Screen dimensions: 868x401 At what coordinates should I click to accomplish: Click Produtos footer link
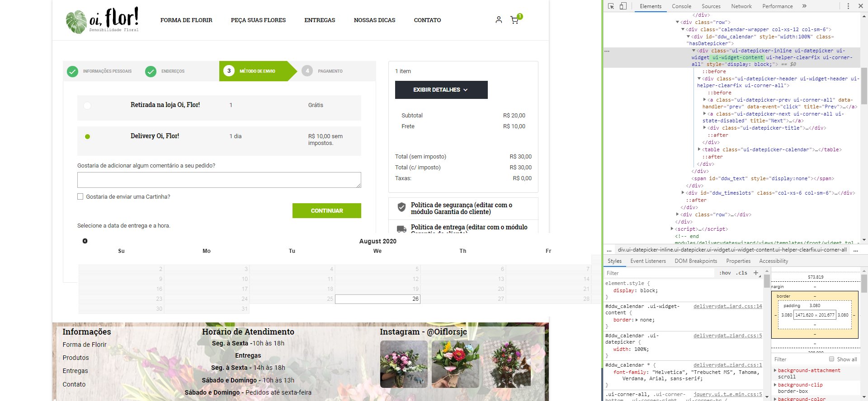75,358
